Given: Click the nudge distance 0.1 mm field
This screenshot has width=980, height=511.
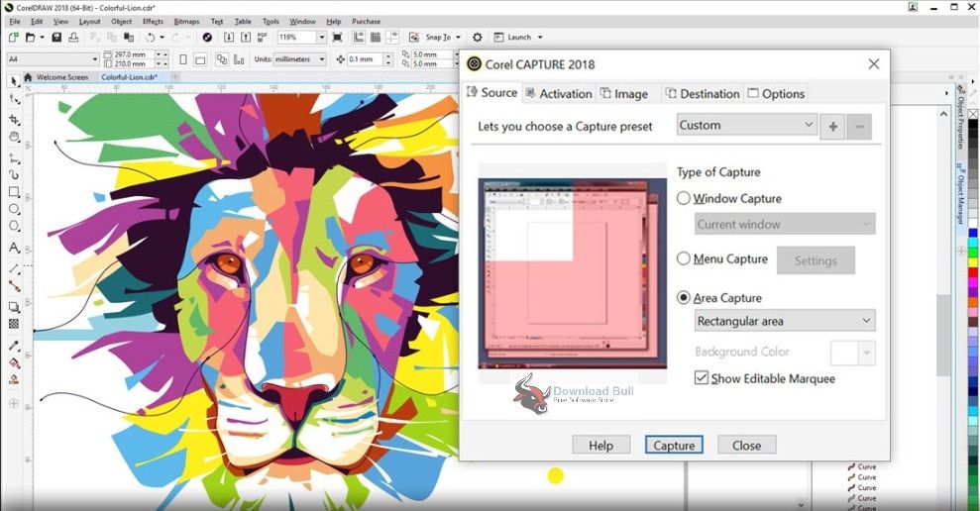Looking at the screenshot, I should click(365, 59).
